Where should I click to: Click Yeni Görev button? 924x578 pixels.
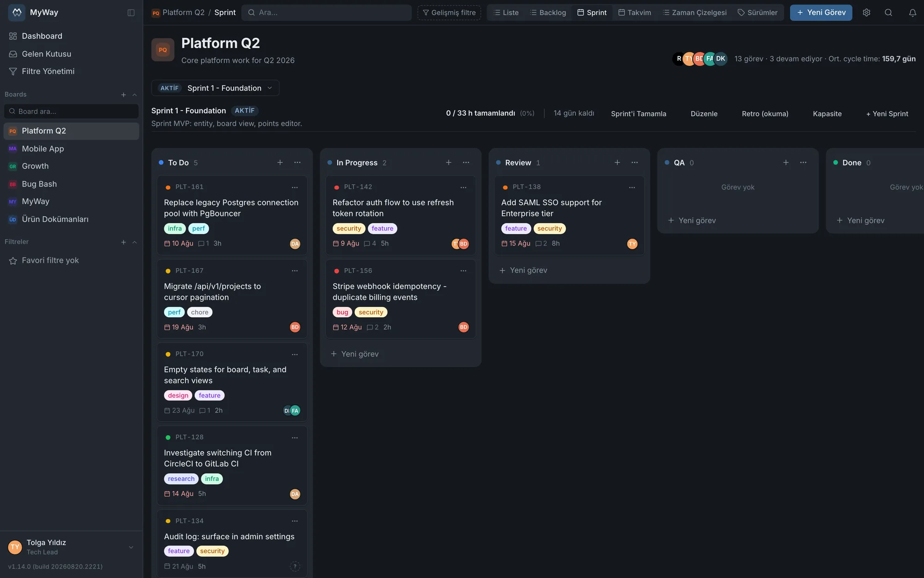coord(821,12)
